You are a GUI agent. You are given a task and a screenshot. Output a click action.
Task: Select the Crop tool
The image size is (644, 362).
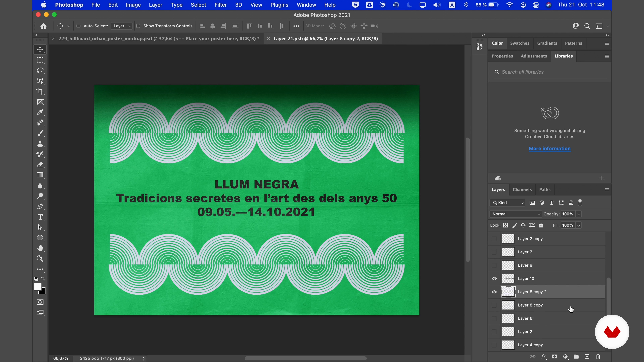point(40,92)
